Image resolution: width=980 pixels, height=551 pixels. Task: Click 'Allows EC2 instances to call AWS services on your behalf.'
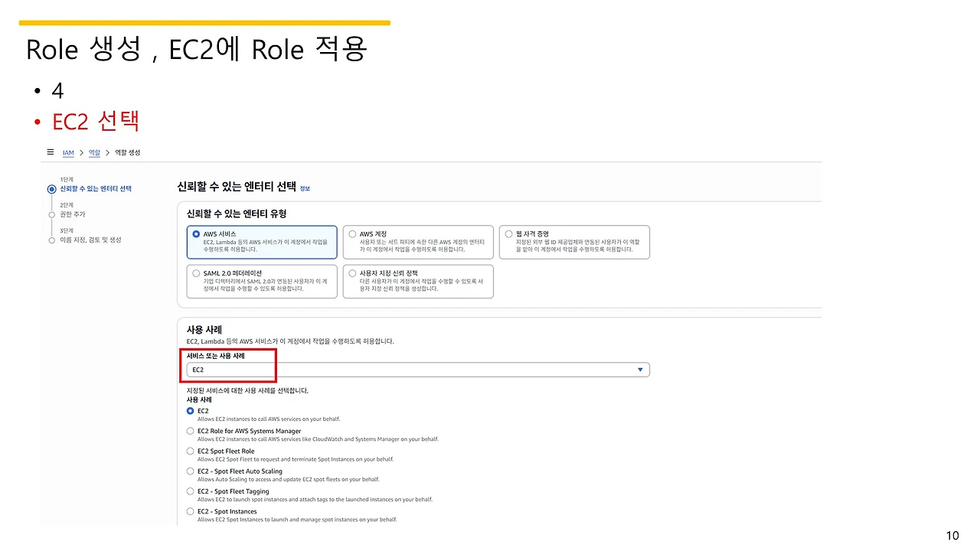(x=269, y=419)
